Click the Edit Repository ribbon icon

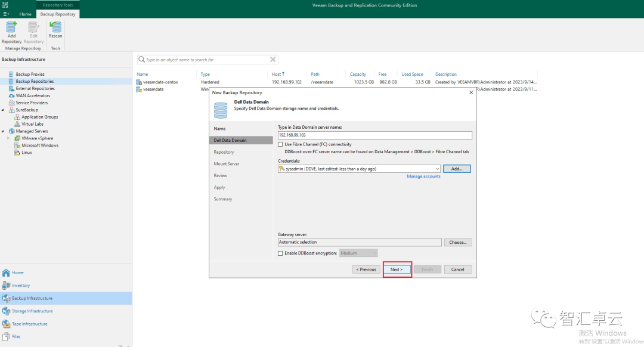click(33, 27)
